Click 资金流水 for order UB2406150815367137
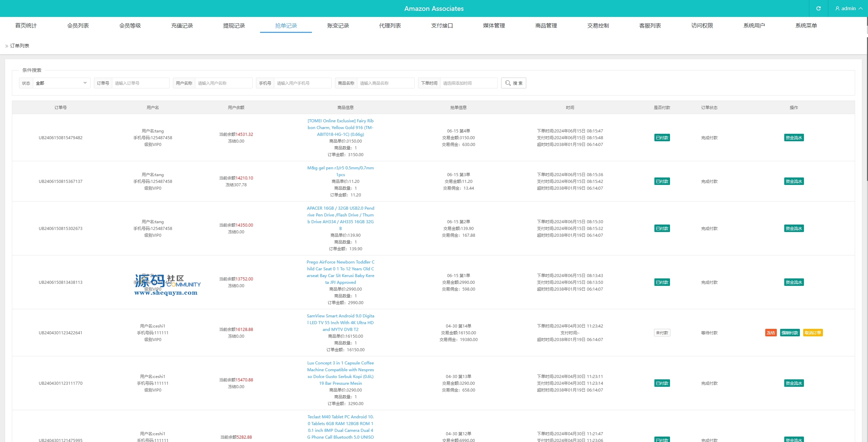Viewport: 868px width, 442px height. 794,181
